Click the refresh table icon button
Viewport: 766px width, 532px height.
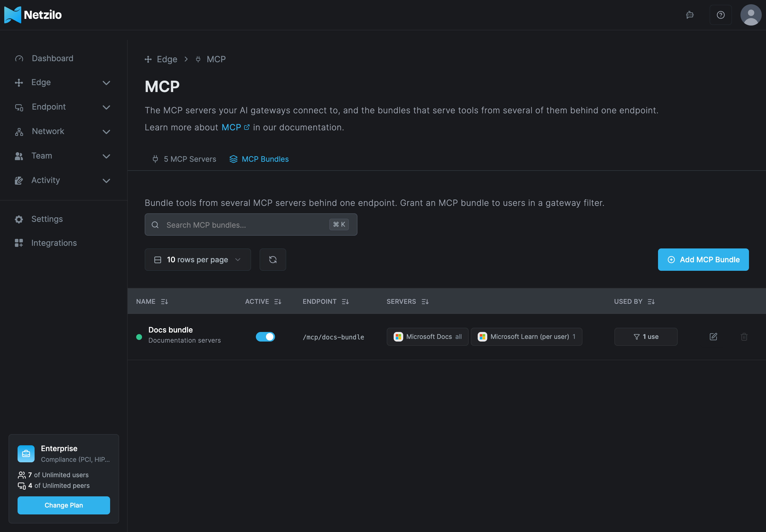click(273, 260)
